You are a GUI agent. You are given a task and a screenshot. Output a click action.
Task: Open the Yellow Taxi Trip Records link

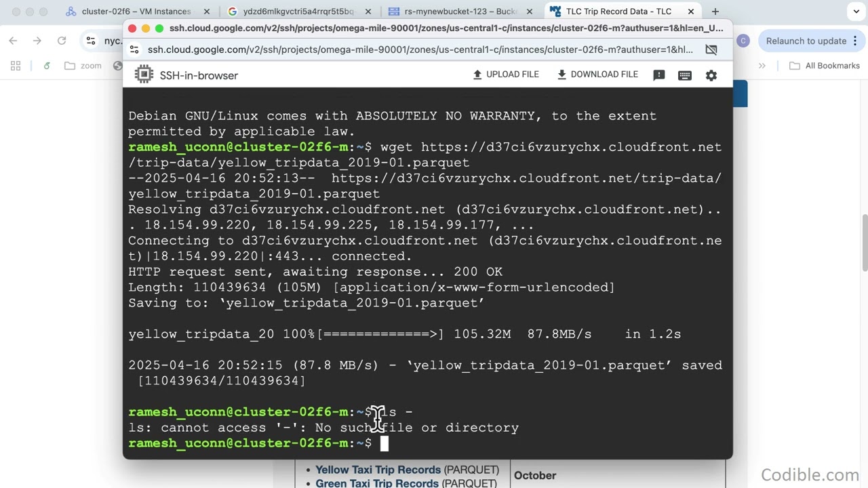[378, 470]
